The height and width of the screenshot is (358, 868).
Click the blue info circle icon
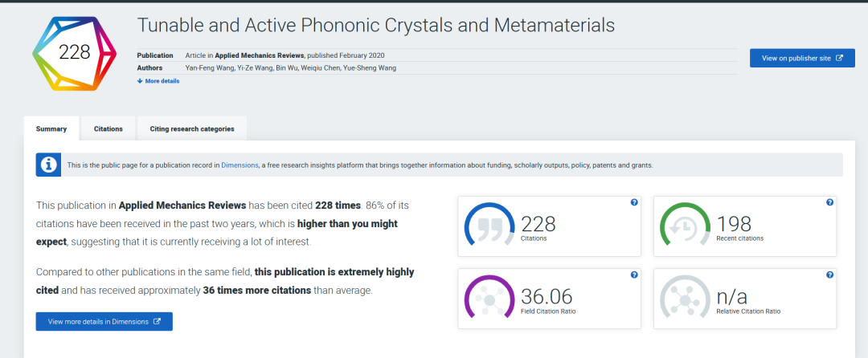pyautogui.click(x=49, y=165)
